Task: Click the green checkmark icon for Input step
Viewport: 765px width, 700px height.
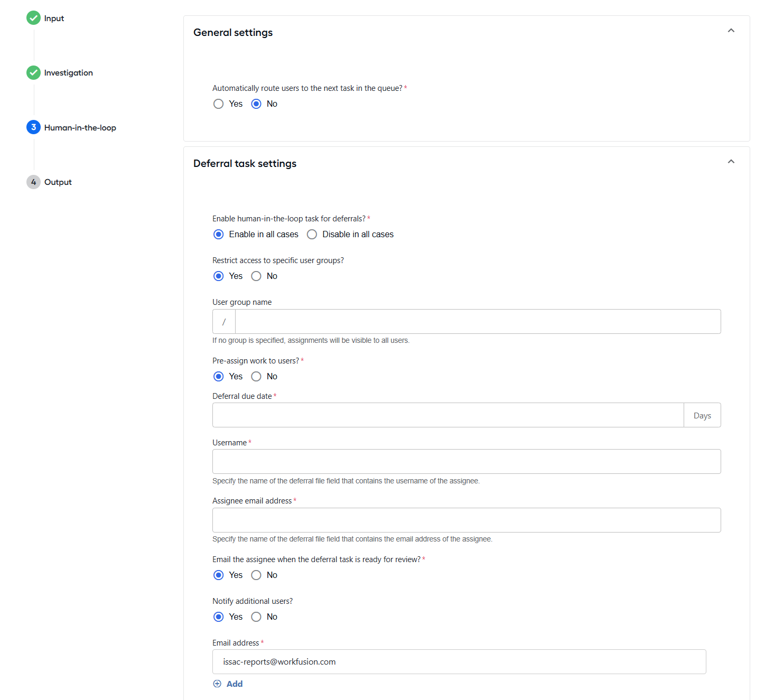Action: click(x=33, y=18)
